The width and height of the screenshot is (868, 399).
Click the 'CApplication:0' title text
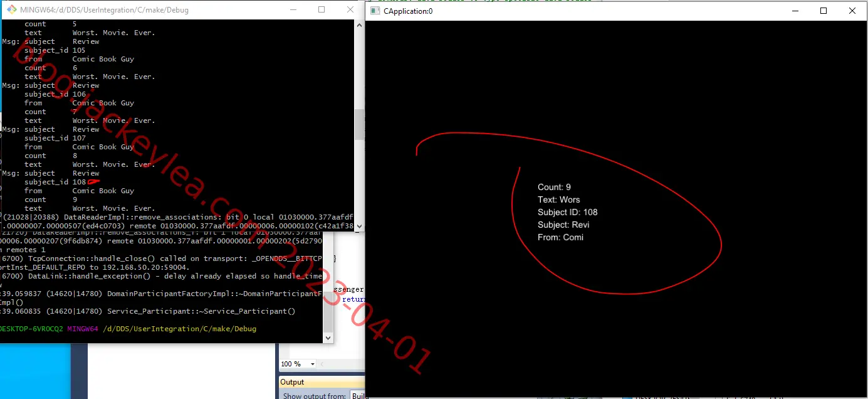pos(408,11)
